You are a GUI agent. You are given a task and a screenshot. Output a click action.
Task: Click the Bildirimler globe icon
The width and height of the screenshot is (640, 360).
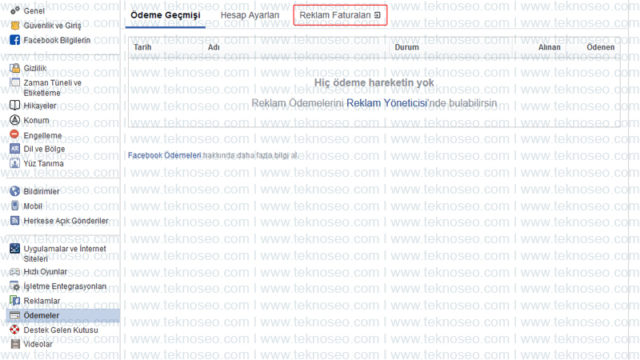(15, 191)
